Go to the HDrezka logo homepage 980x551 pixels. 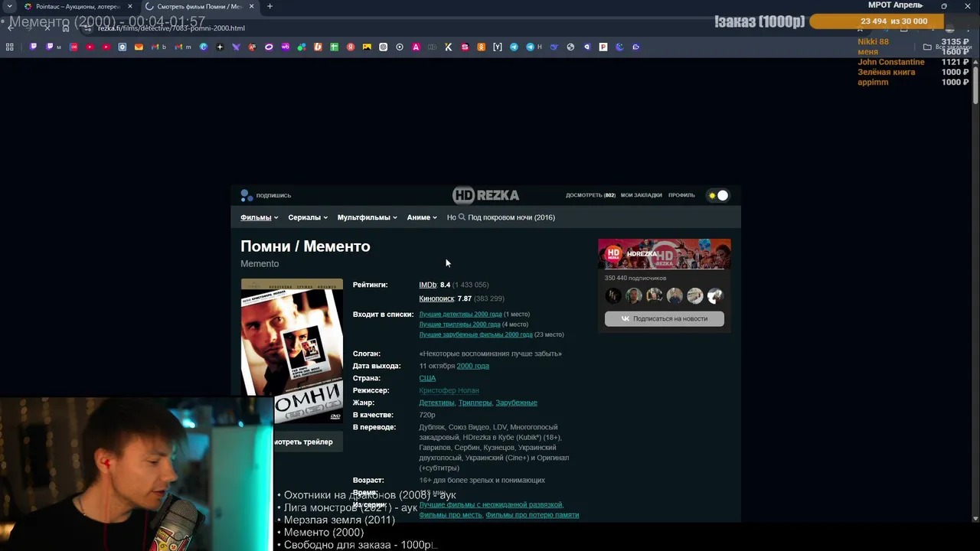486,195
